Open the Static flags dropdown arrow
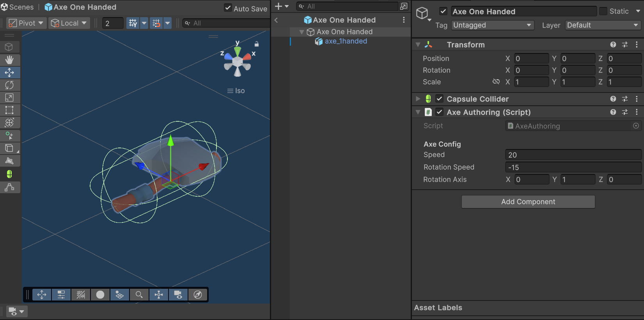 [x=638, y=11]
